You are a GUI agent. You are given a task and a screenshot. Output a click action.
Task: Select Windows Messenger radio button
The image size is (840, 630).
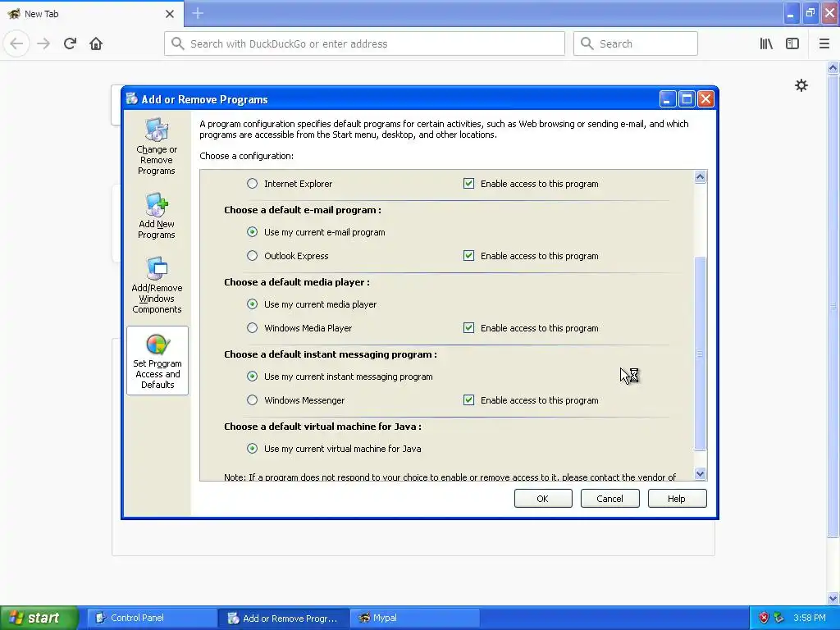pos(252,400)
